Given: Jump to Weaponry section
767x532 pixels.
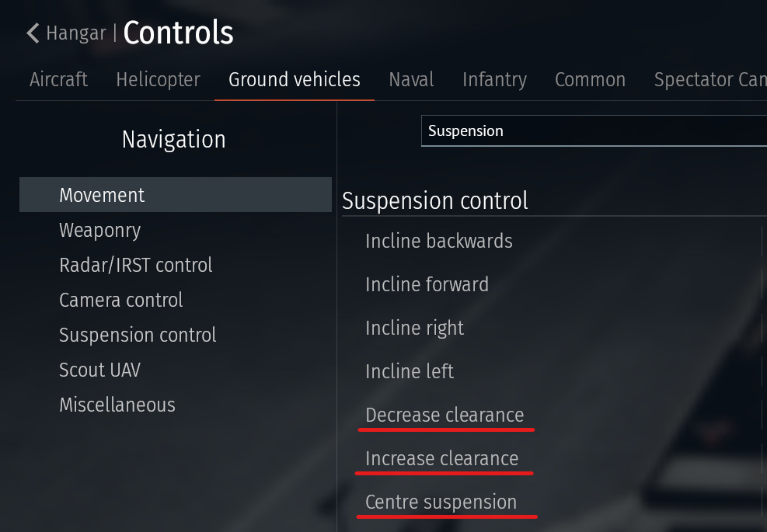Looking at the screenshot, I should click(x=99, y=231).
